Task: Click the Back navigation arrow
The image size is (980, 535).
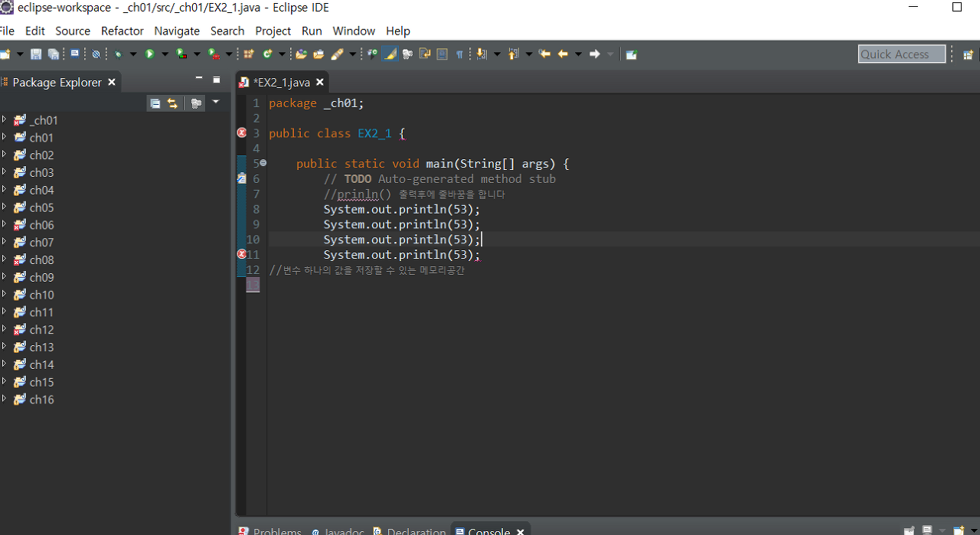Action: point(563,54)
